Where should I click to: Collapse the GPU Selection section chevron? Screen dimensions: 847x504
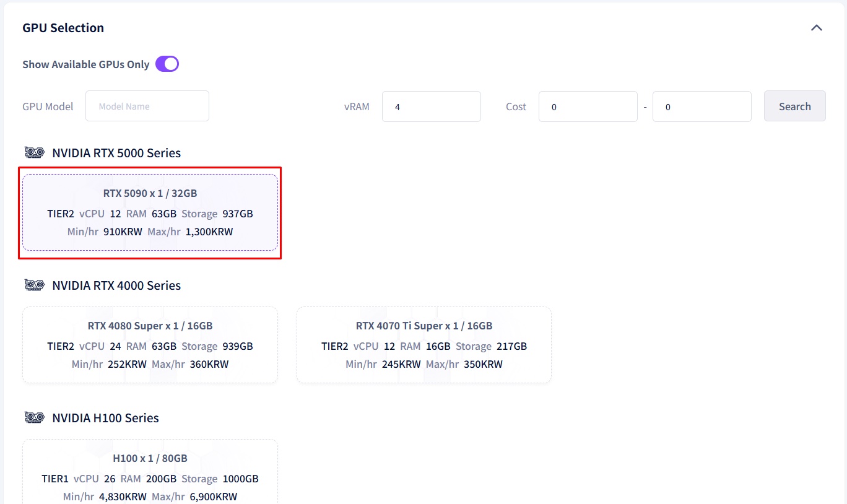pyautogui.click(x=817, y=28)
